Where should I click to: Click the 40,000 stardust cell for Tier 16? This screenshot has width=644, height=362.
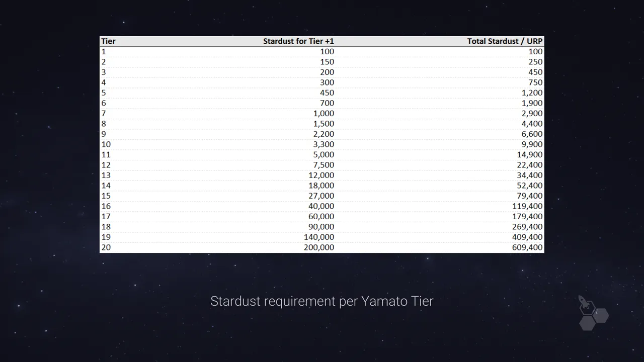[321, 206]
